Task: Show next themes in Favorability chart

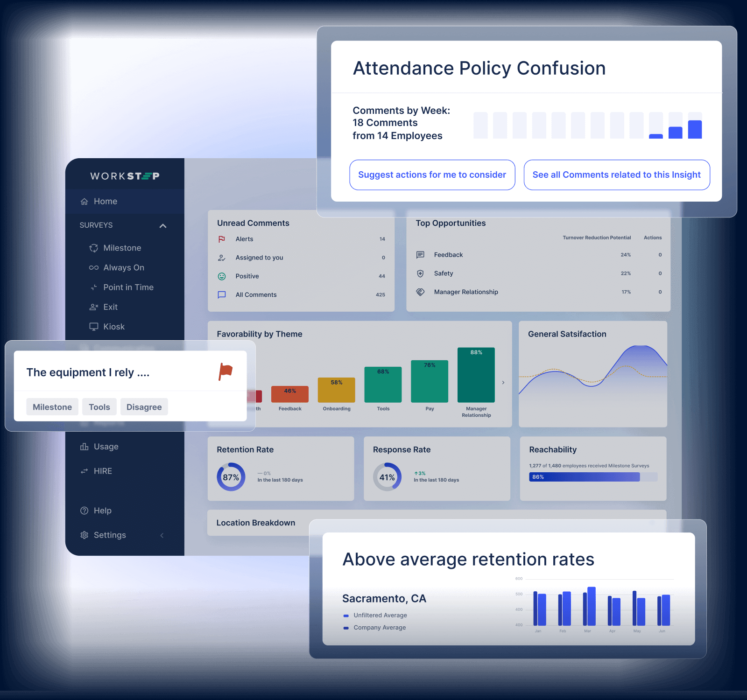Action: [503, 383]
